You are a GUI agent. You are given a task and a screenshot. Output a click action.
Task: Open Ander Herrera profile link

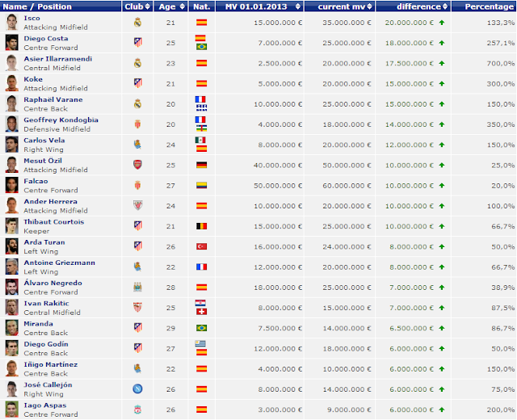coord(50,202)
